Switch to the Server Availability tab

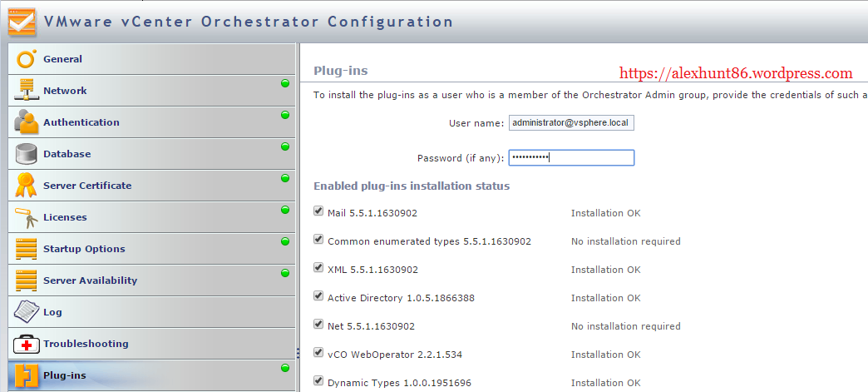click(90, 280)
